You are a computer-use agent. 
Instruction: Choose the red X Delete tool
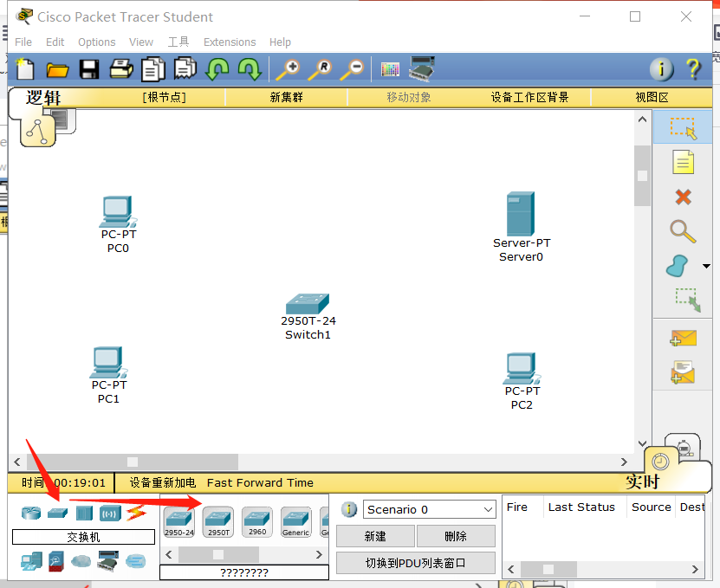click(684, 197)
